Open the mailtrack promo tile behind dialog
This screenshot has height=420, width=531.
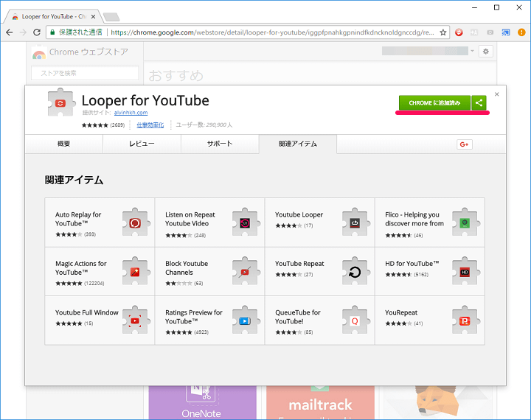[320, 403]
